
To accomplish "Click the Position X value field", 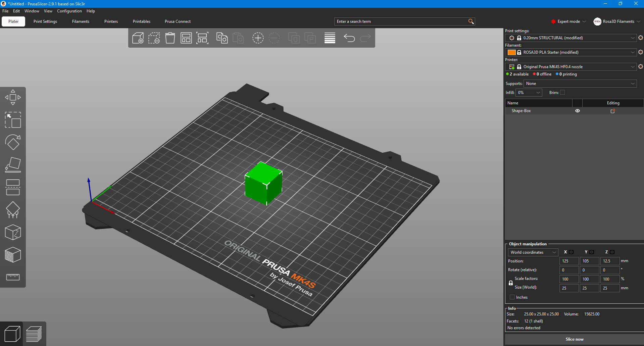I will pos(569,261).
